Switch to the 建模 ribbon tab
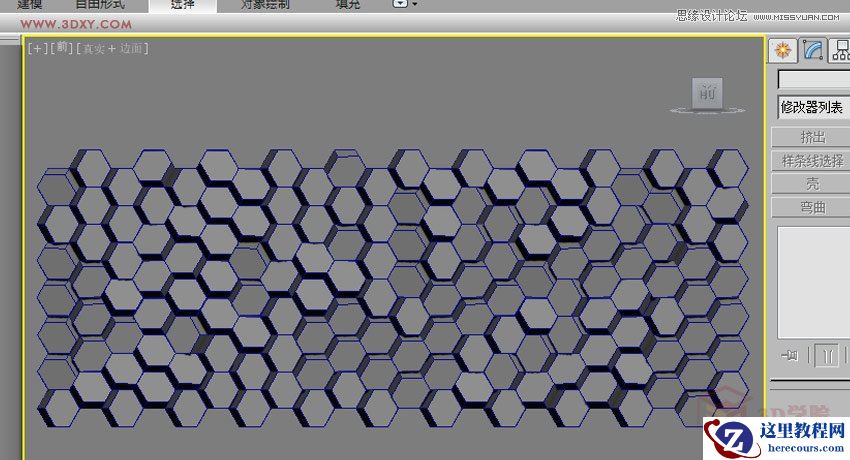Viewport: 850px width, 460px height. [30, 5]
